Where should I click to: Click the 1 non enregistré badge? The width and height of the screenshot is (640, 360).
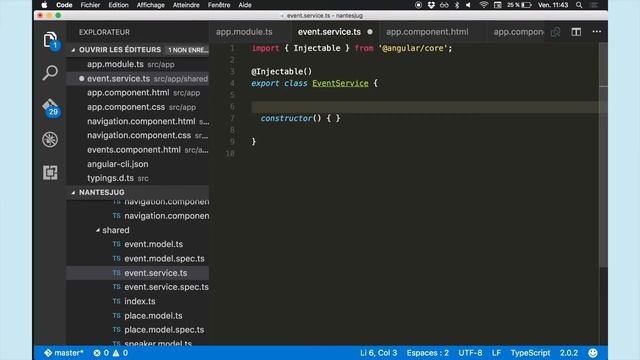(x=188, y=50)
